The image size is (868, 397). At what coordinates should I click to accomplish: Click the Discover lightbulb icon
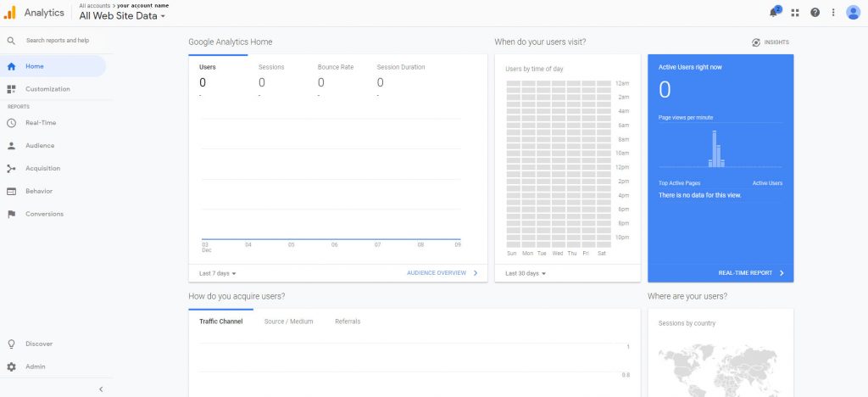[x=11, y=344]
